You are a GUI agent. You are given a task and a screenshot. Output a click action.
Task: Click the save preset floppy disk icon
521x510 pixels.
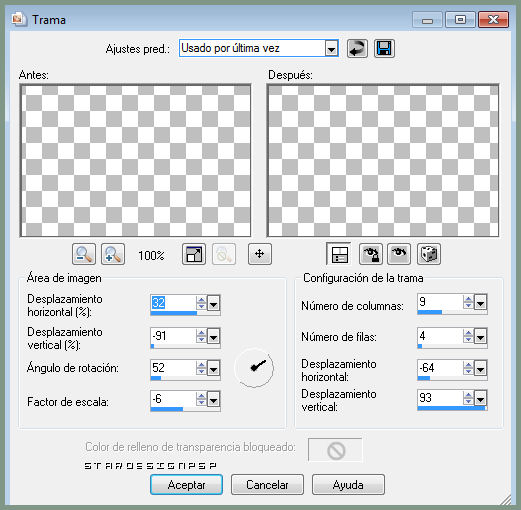pos(384,49)
